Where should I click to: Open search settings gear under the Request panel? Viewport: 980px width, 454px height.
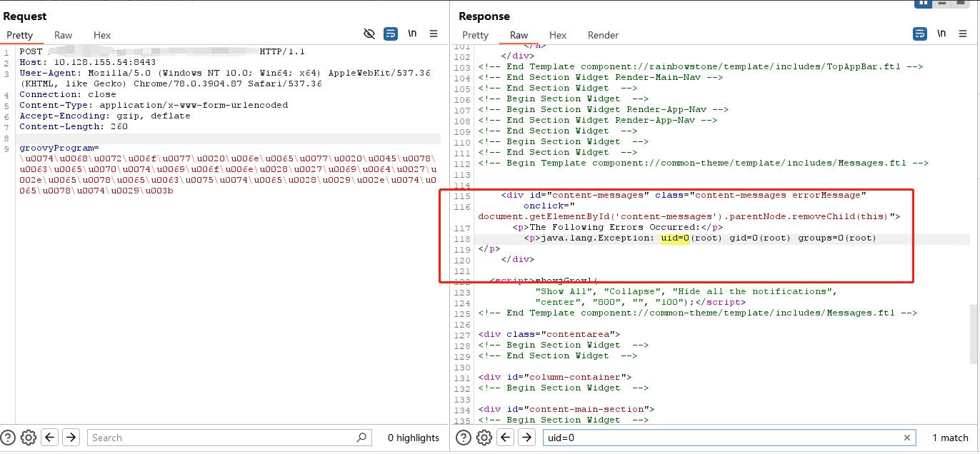[29, 438]
